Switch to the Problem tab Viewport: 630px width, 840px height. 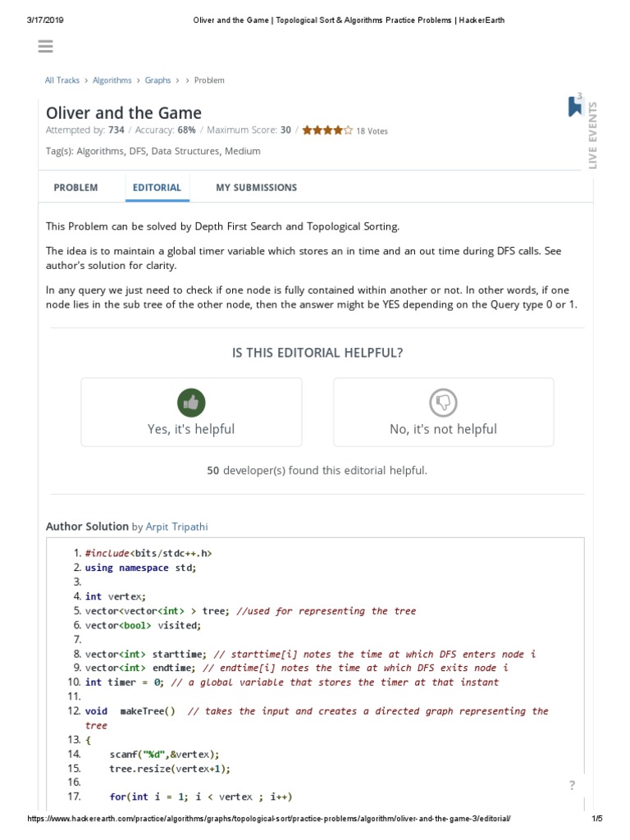click(x=75, y=188)
